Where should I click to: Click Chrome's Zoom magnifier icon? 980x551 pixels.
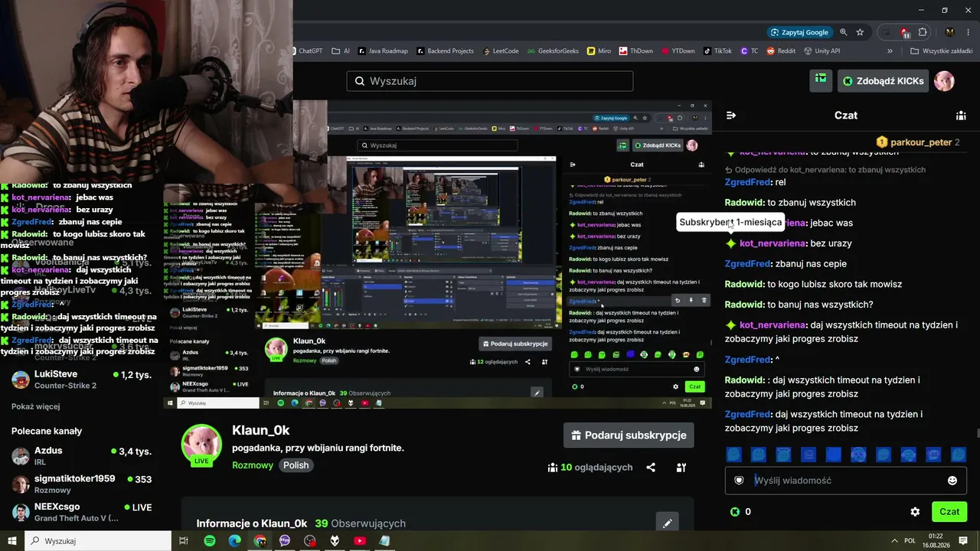tap(843, 32)
